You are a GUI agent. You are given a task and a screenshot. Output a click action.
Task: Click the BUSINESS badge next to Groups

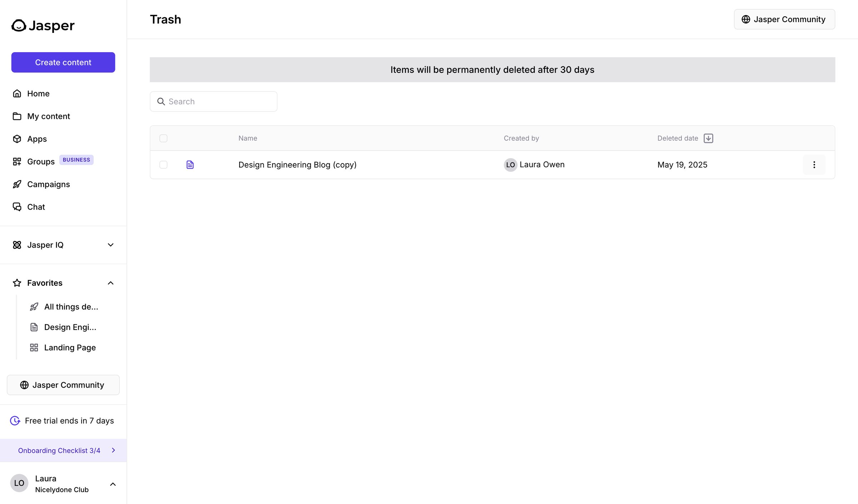click(x=77, y=160)
